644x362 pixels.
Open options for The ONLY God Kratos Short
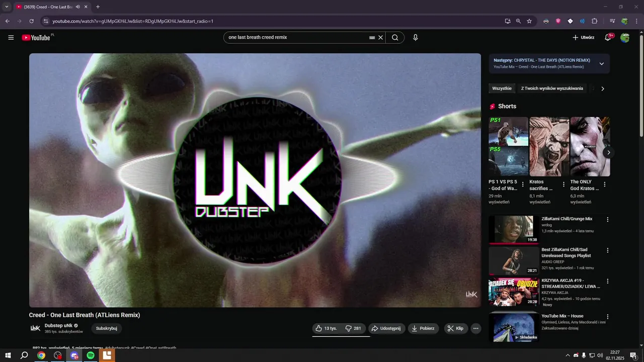click(x=604, y=185)
